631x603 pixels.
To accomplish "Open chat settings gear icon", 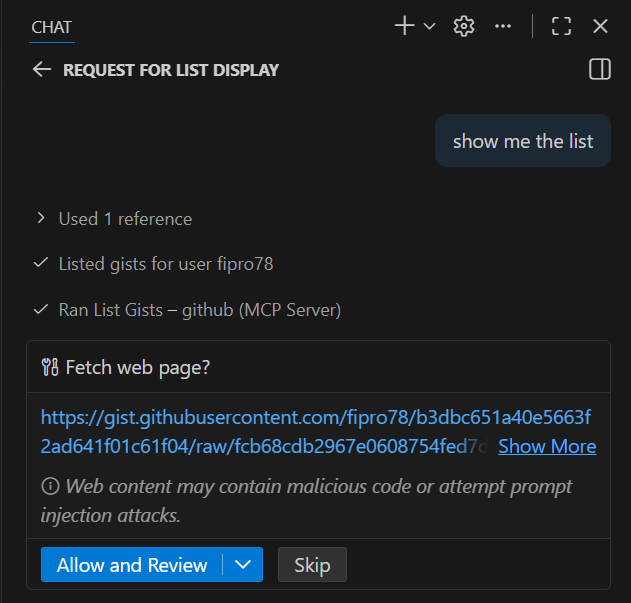I will pos(464,26).
